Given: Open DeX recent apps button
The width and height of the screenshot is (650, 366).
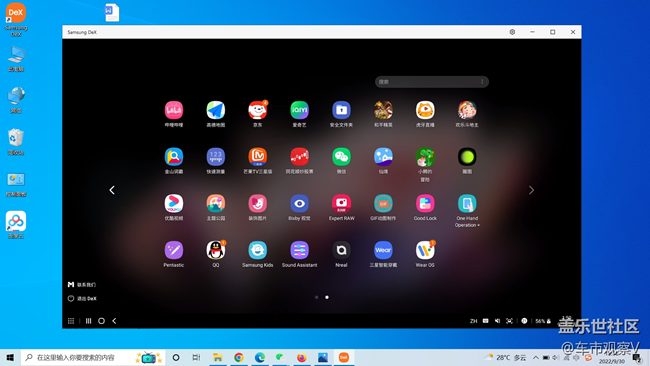Looking at the screenshot, I should (x=88, y=321).
